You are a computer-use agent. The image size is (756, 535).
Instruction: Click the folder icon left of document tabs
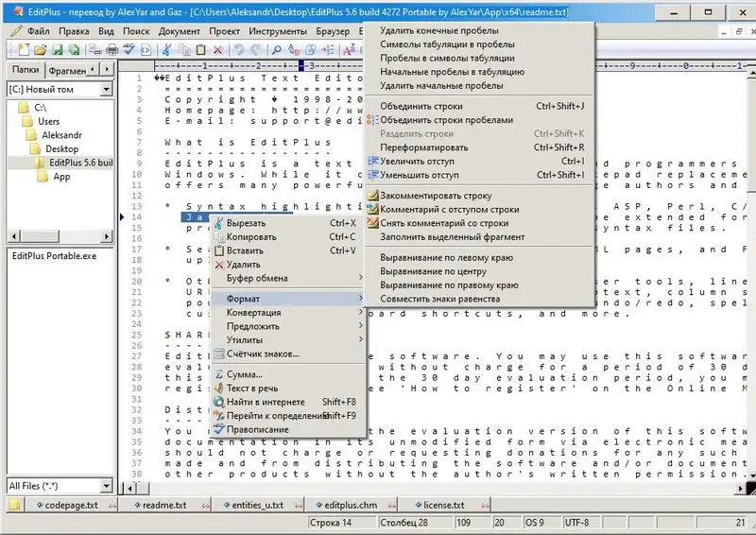coord(15,505)
